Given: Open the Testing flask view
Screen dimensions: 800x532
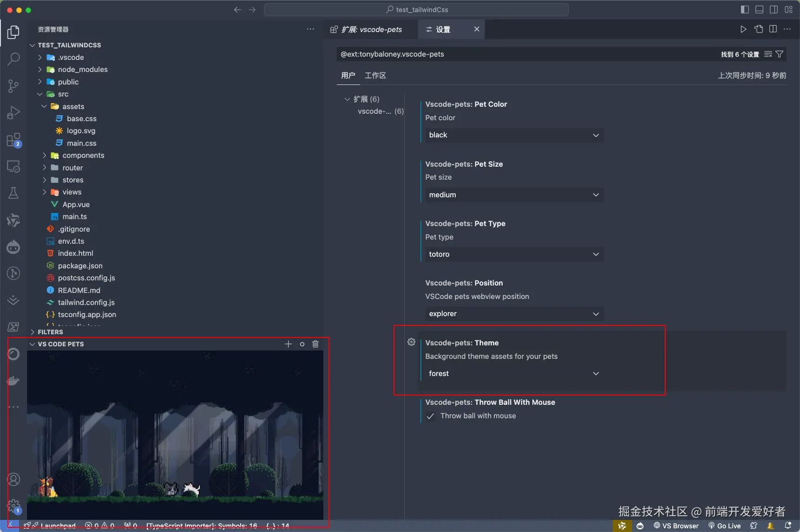Looking at the screenshot, I should [x=13, y=193].
